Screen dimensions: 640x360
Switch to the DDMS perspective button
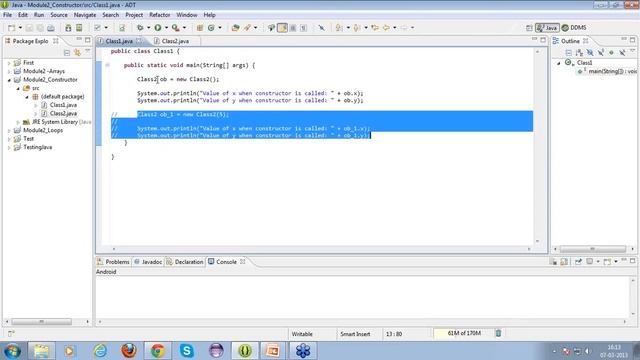point(574,28)
